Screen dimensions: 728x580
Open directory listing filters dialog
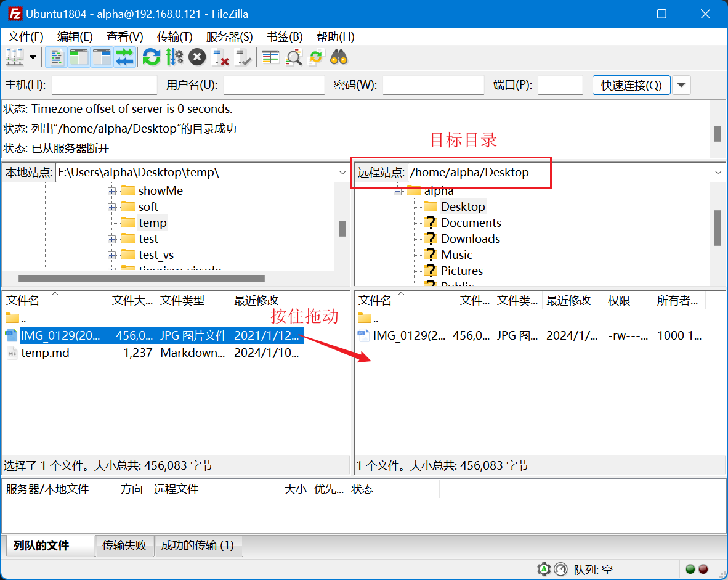270,57
